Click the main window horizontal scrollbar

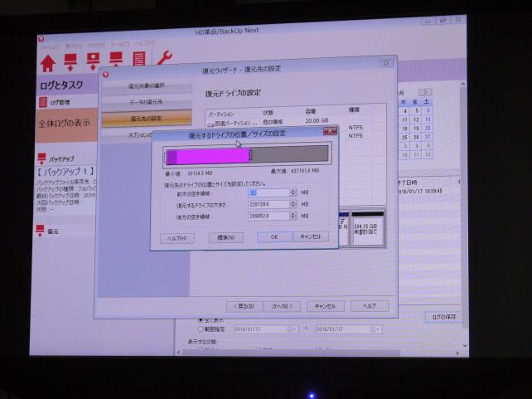click(290, 353)
